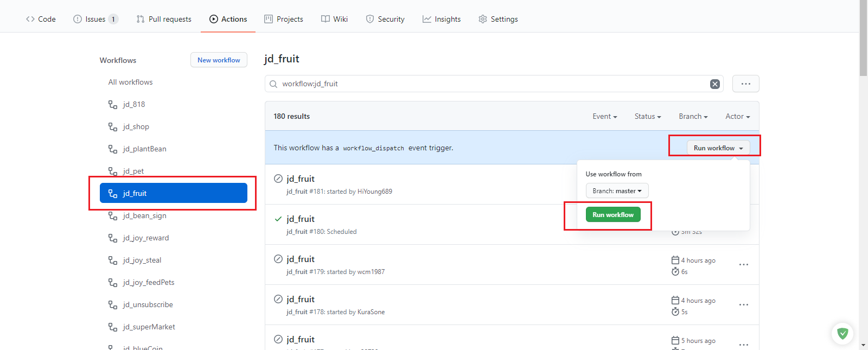This screenshot has width=868, height=350.
Task: Click the cancelled status icon of run #181
Action: coord(278,179)
